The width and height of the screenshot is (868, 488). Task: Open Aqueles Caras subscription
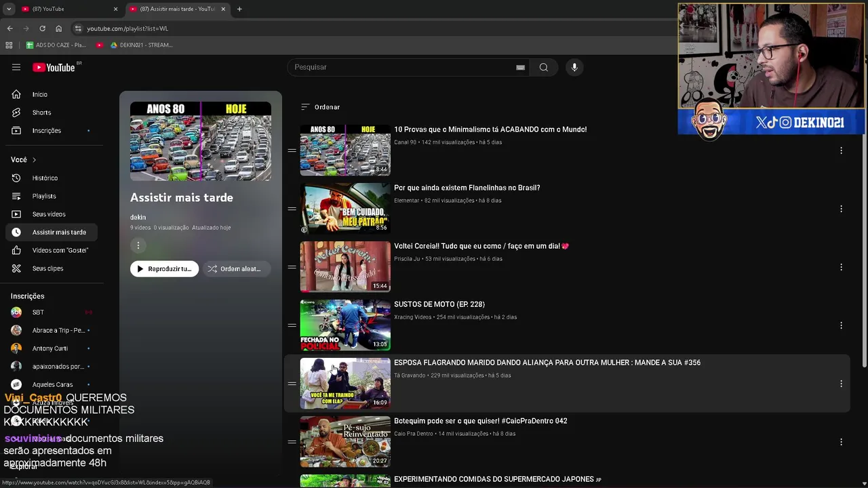(52, 384)
